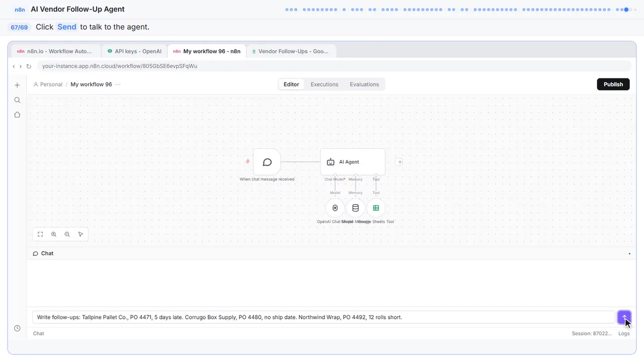Click the Logs button
The height and width of the screenshot is (362, 644).
click(x=624, y=333)
